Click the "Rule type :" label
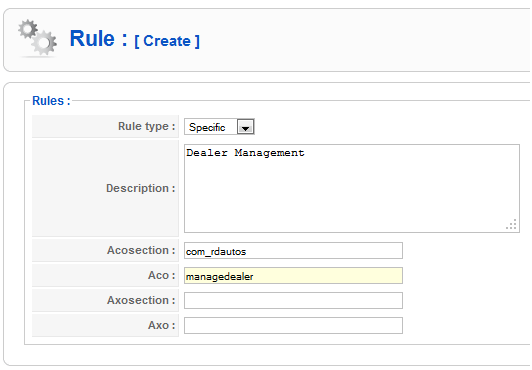Image resolution: width=532 pixels, height=370 pixels. click(147, 126)
